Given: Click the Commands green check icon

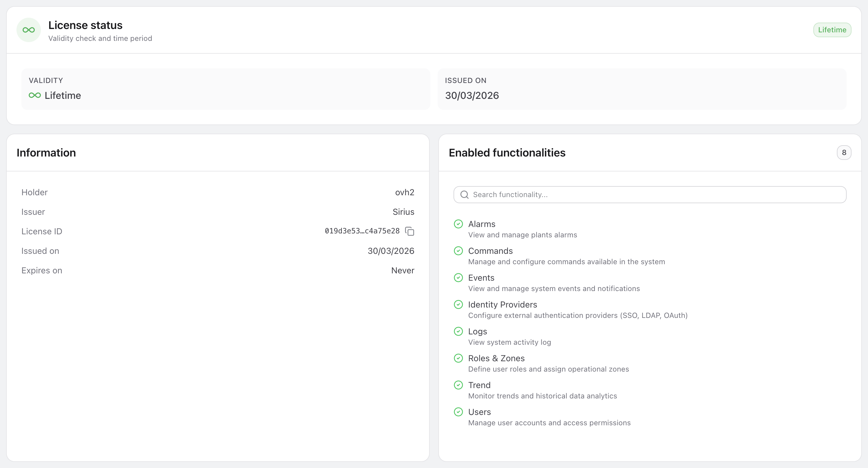Looking at the screenshot, I should [458, 251].
